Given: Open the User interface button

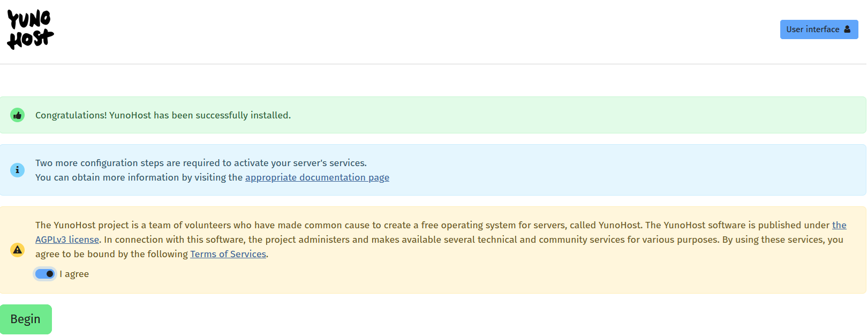Looking at the screenshot, I should [x=819, y=29].
